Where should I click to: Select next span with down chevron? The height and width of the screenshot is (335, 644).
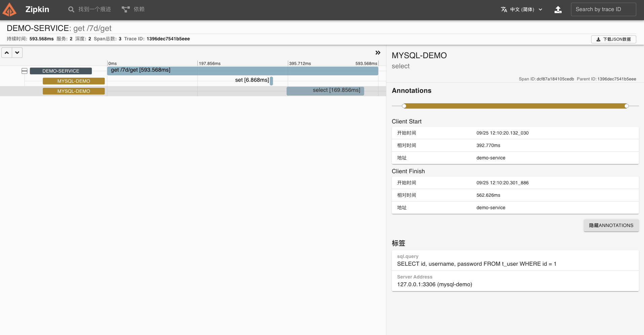pyautogui.click(x=17, y=53)
